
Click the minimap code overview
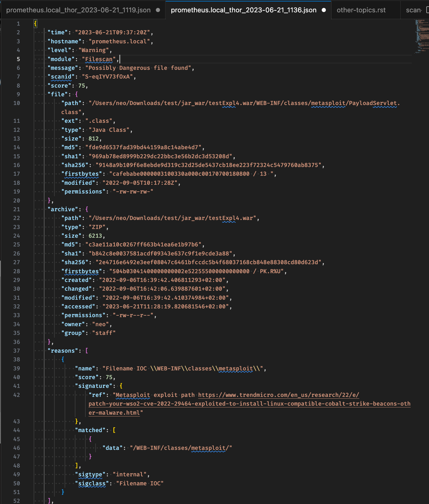pos(420,36)
